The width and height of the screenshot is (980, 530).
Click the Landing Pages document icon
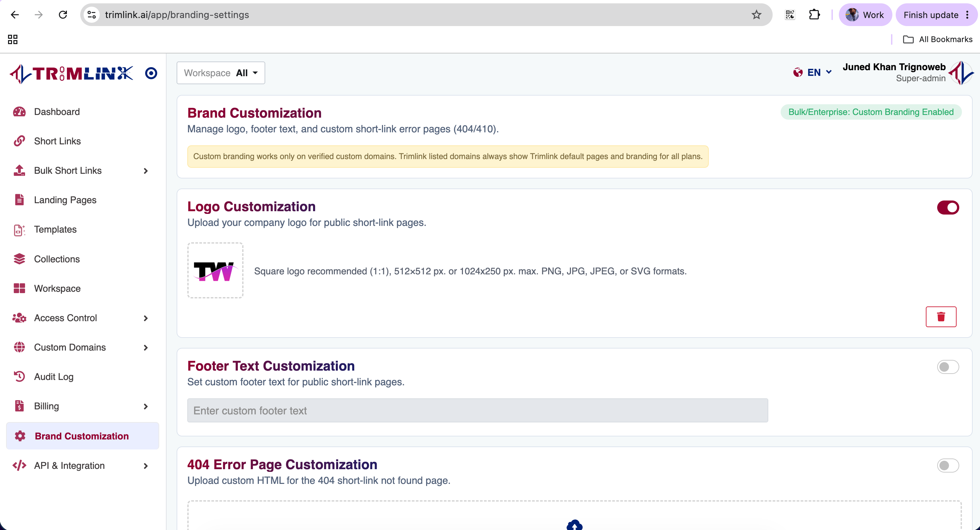click(19, 200)
